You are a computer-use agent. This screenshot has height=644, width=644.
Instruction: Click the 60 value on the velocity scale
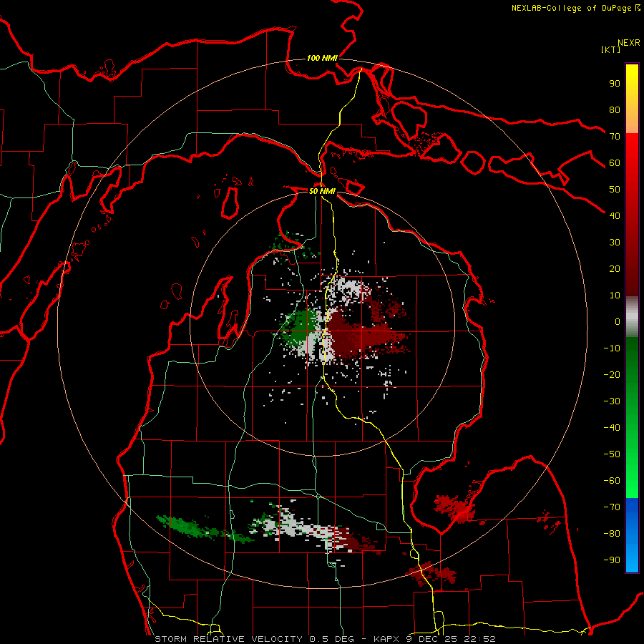(615, 163)
